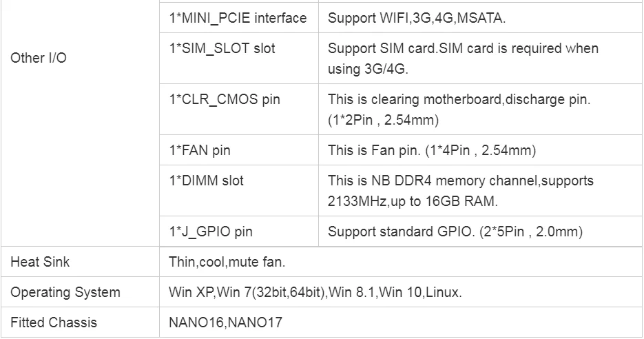Viewport: 644px width, 339px height.
Task: Click the clearing motherboard discharge pin description
Action: (459, 110)
